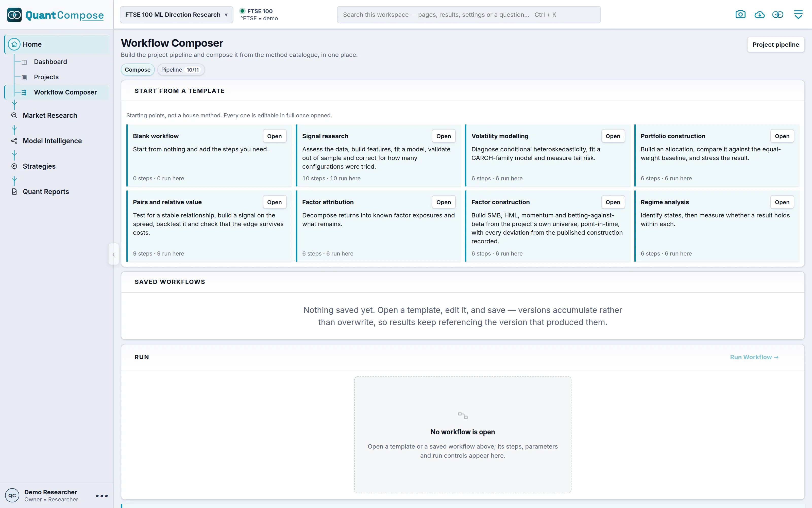The width and height of the screenshot is (812, 508).
Task: Open the three-dot user options menu
Action: (102, 496)
